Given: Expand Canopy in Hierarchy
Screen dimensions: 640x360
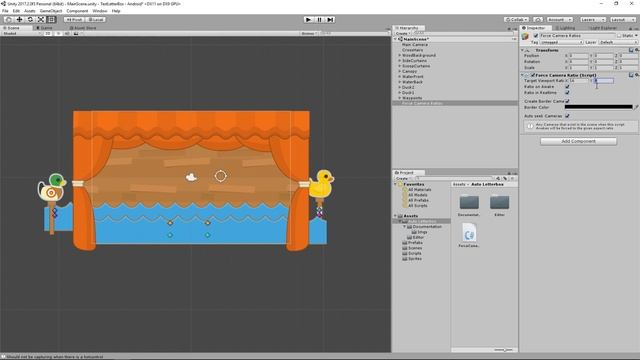Looking at the screenshot, I should click(x=400, y=71).
